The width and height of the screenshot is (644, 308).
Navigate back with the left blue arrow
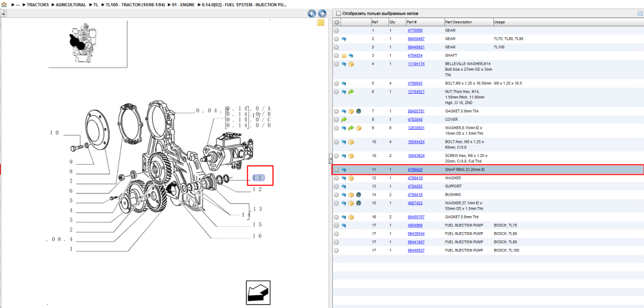point(312,14)
